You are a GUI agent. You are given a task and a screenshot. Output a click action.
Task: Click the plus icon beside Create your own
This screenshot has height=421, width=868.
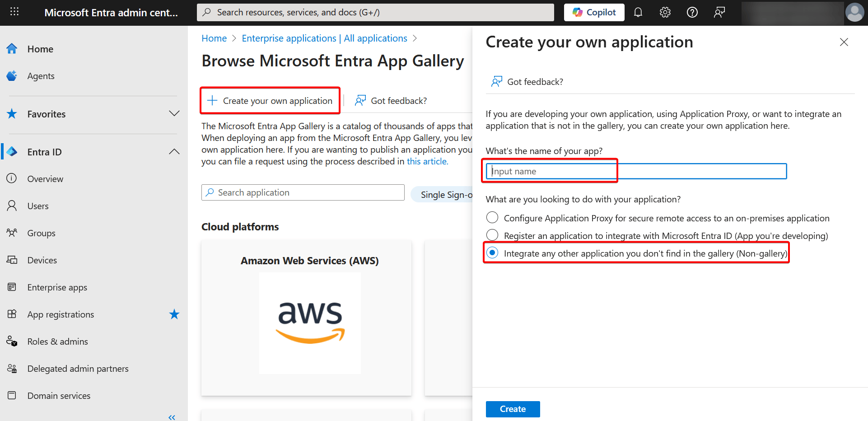pyautogui.click(x=212, y=100)
